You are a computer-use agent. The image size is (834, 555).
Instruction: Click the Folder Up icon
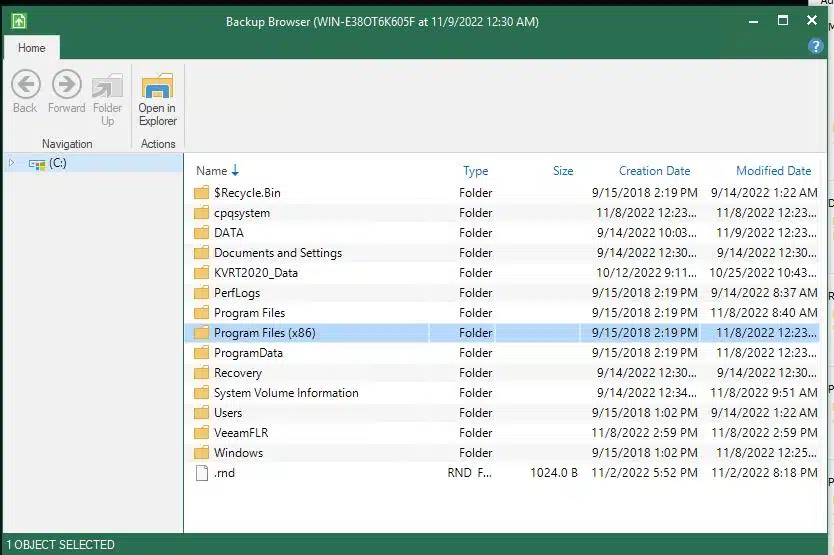(107, 86)
